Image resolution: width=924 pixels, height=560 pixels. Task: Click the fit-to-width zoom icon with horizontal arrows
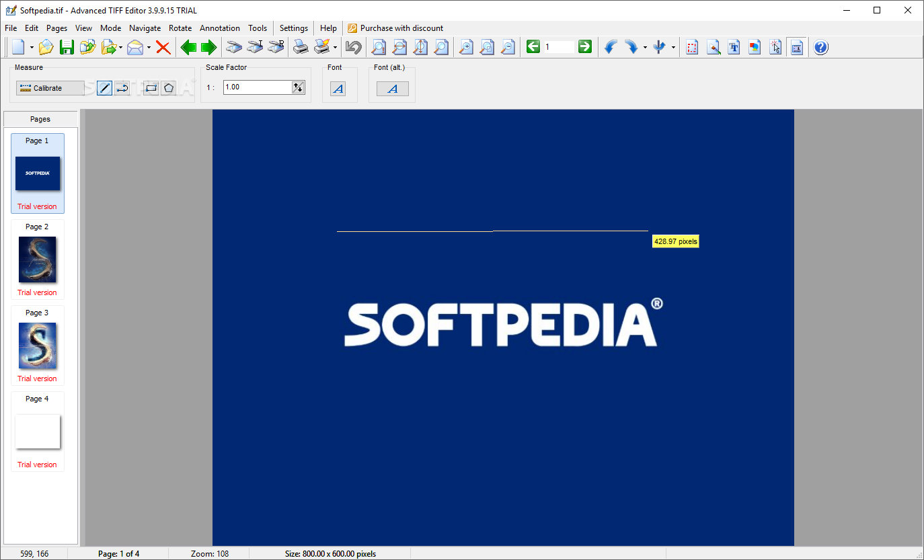(x=399, y=47)
